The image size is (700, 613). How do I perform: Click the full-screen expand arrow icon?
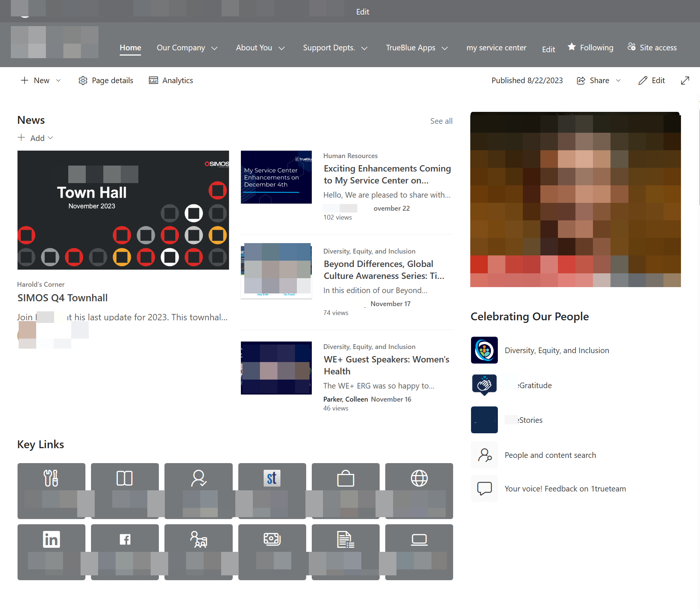click(x=685, y=80)
